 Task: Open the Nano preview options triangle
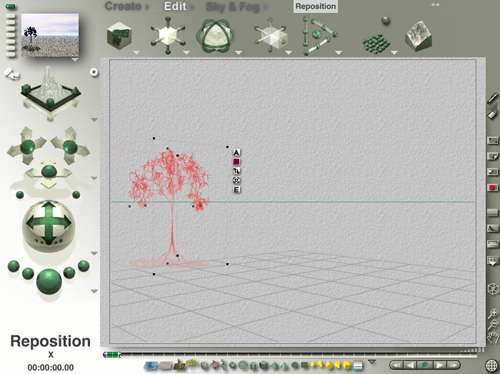click(75, 60)
